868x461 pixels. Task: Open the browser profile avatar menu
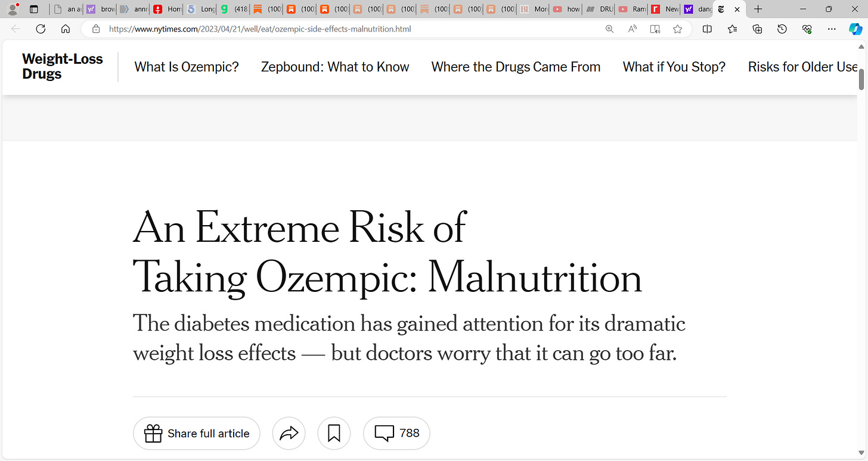[12, 9]
